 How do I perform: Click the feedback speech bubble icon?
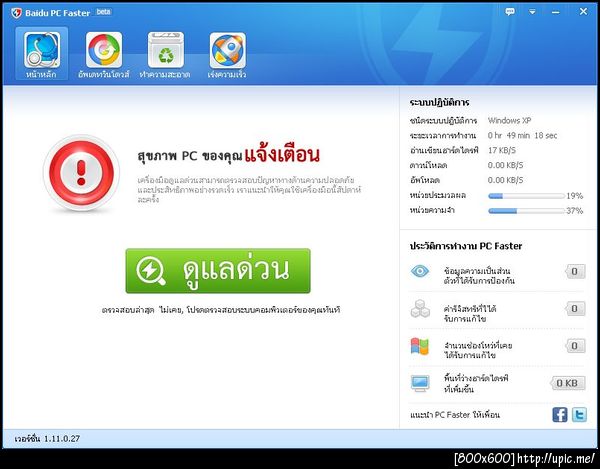pos(510,12)
